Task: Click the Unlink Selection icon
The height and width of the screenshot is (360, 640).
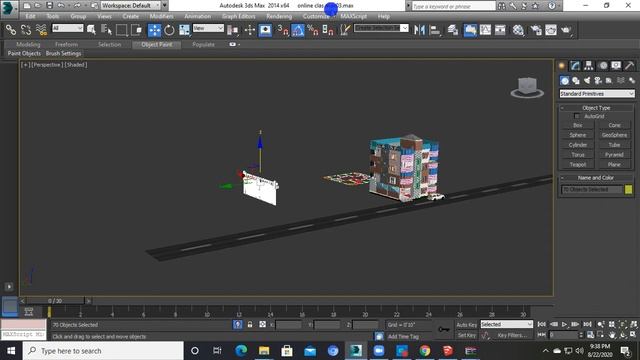Action: (26, 30)
